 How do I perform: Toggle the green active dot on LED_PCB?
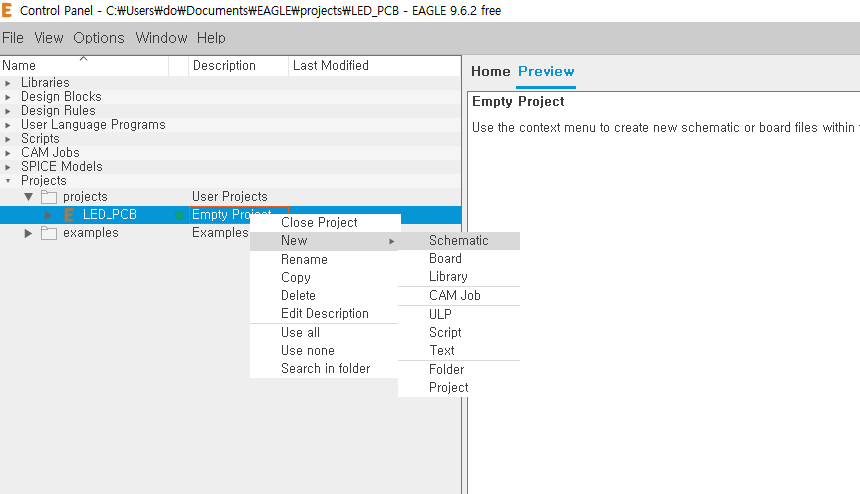(179, 215)
